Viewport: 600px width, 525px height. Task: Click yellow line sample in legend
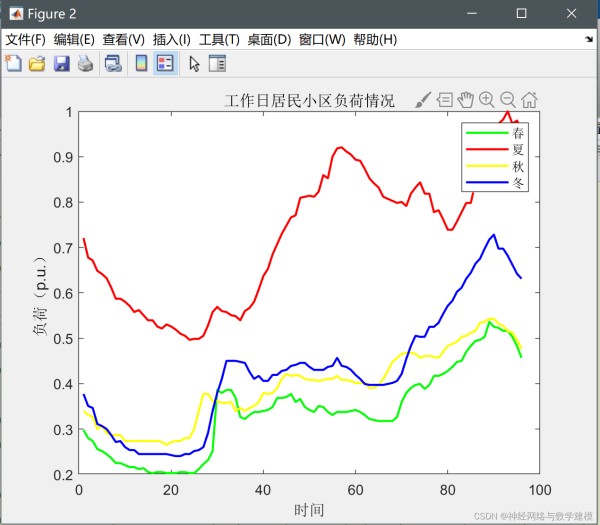coord(487,166)
